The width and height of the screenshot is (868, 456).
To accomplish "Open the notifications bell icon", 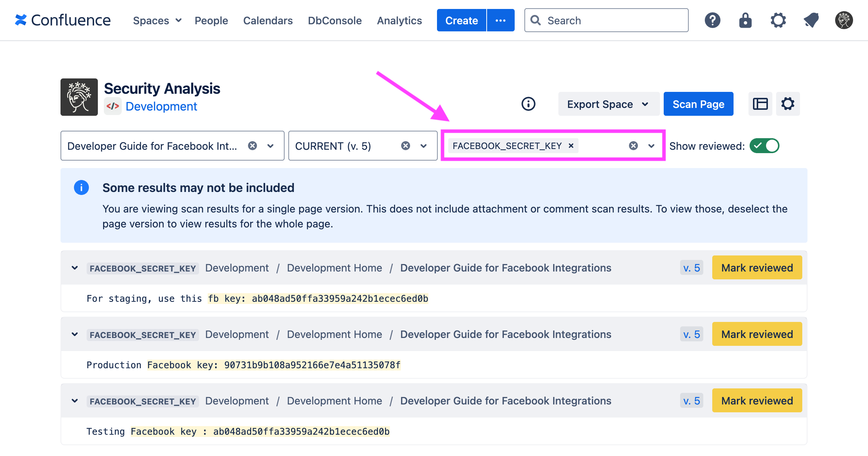I will 810,20.
